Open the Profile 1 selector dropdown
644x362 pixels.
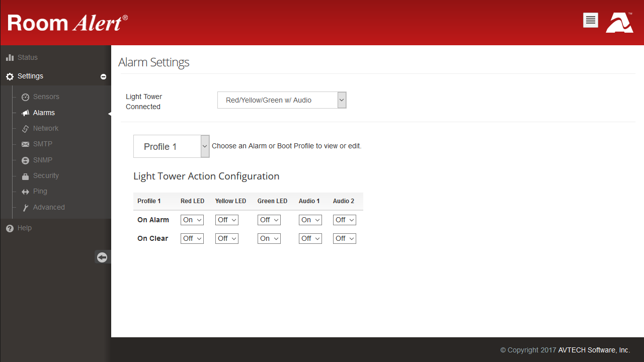coord(171,146)
